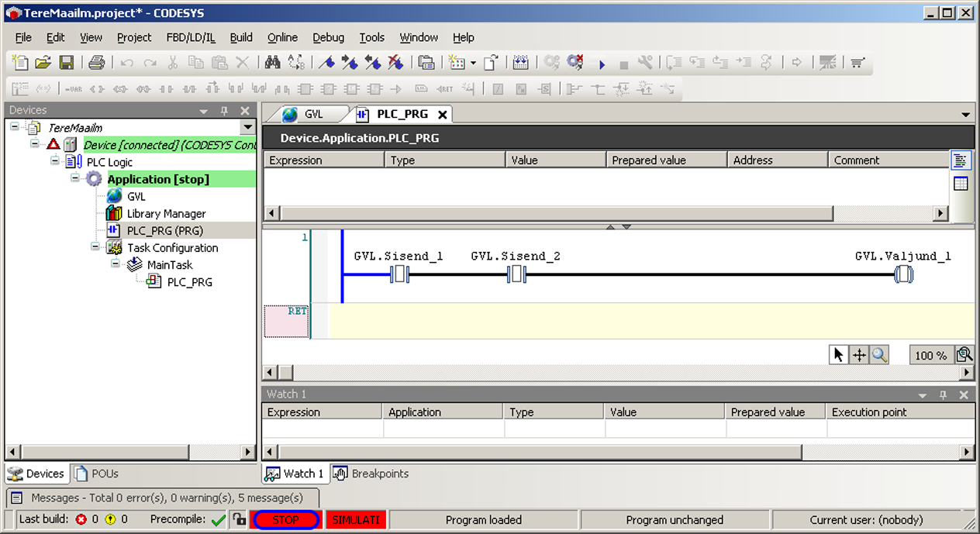The image size is (980, 534).
Task: Close the PLC_PRG editor tab
Action: click(443, 115)
